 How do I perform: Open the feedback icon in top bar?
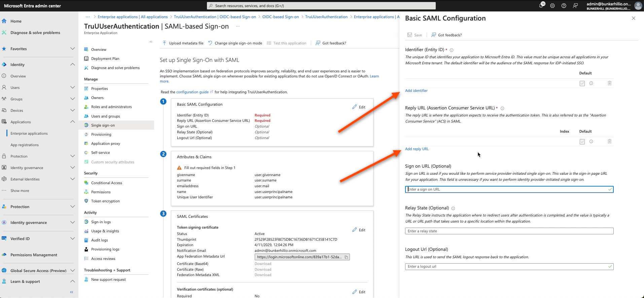(575, 6)
